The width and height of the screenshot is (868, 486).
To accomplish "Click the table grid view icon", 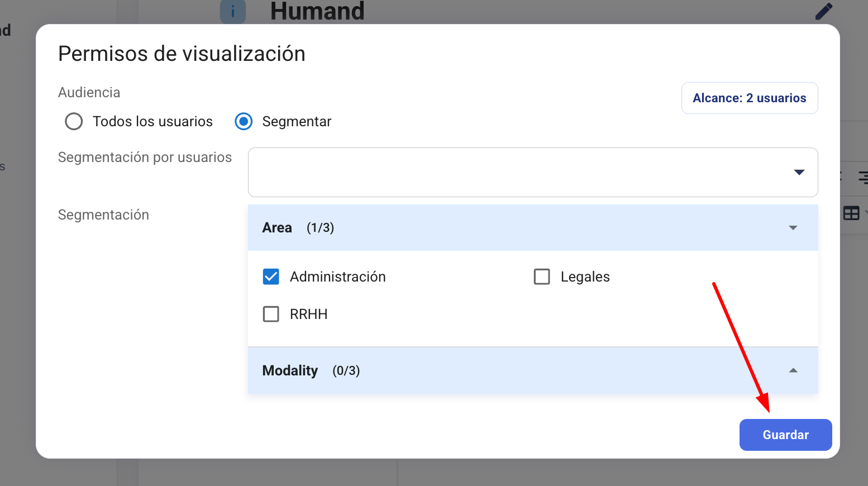I will pos(851,213).
